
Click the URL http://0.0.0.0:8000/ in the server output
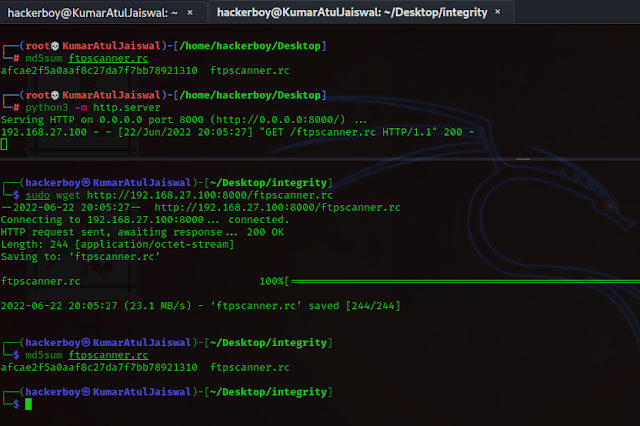[280, 120]
